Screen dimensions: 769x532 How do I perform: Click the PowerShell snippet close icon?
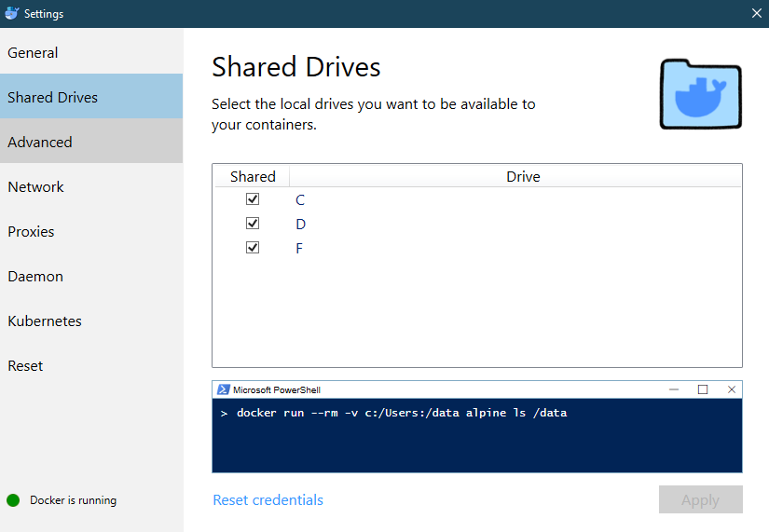click(x=732, y=389)
